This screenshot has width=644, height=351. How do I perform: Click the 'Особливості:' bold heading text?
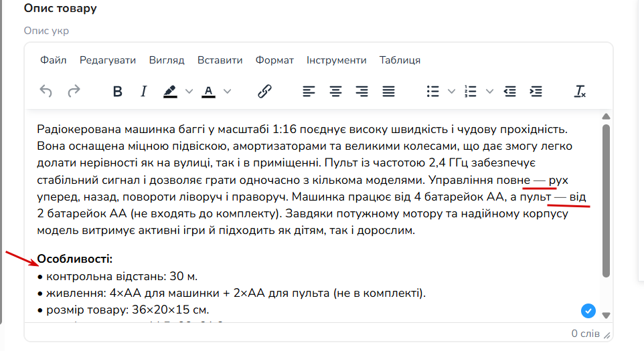point(75,259)
